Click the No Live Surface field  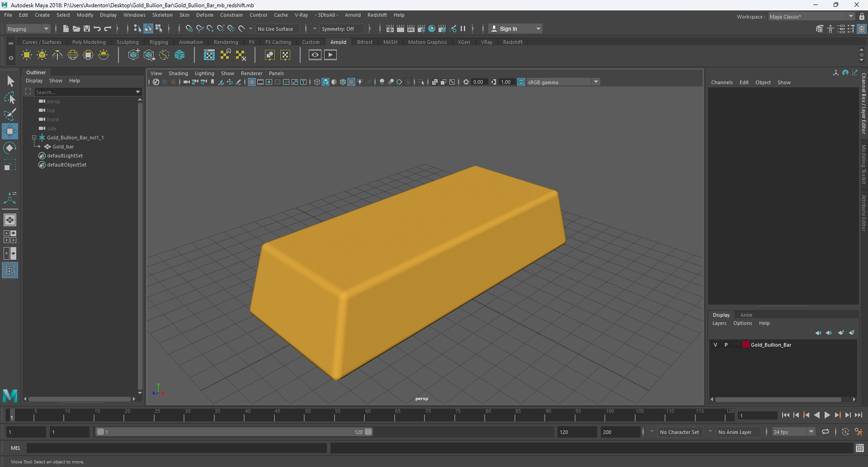277,29
